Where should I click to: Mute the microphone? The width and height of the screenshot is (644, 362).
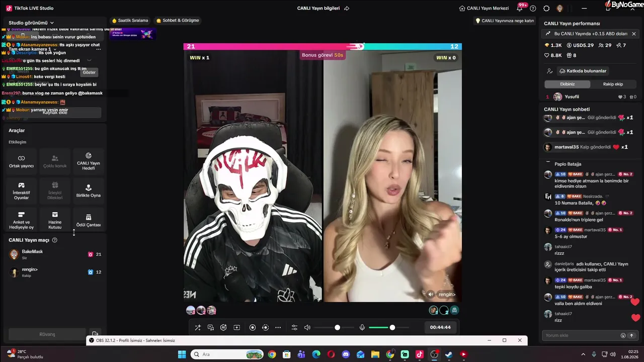(x=362, y=328)
